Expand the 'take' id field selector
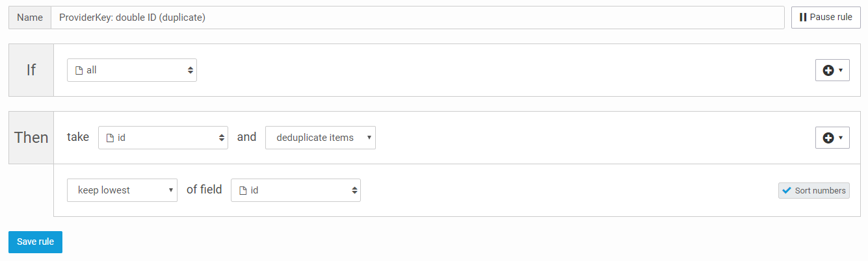868x261 pixels. click(163, 138)
